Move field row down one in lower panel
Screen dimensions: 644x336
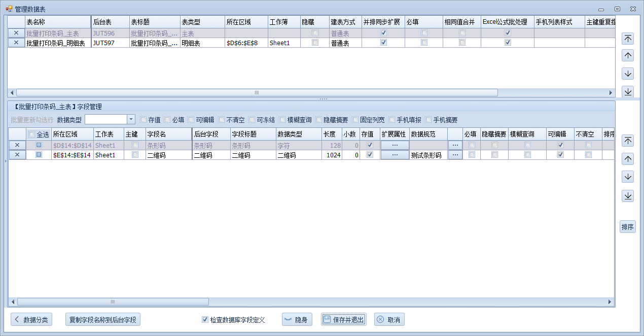(628, 177)
